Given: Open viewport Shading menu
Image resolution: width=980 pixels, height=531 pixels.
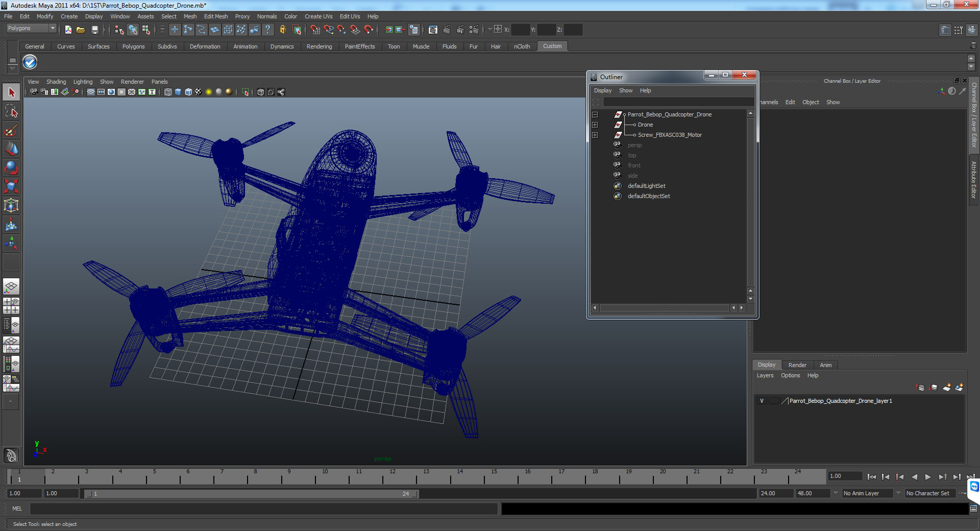Looking at the screenshot, I should pos(56,82).
